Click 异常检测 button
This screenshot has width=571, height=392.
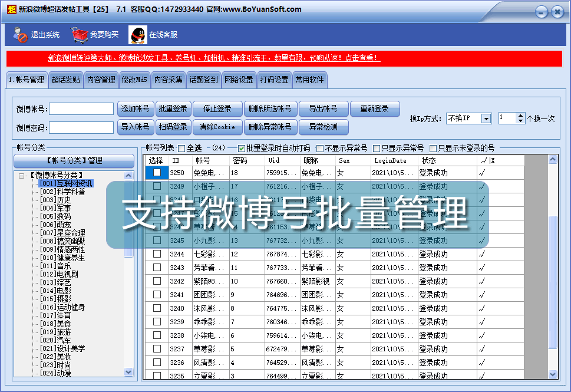tap(324, 127)
